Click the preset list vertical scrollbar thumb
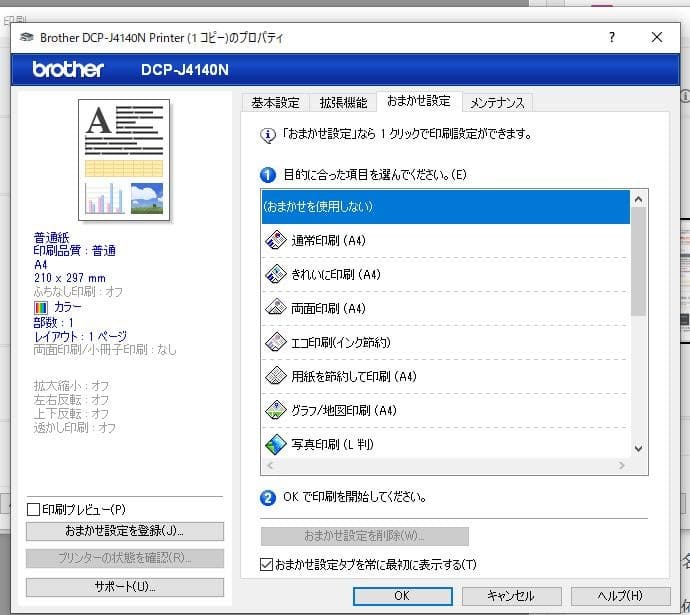The height and width of the screenshot is (615, 690). tap(639, 261)
